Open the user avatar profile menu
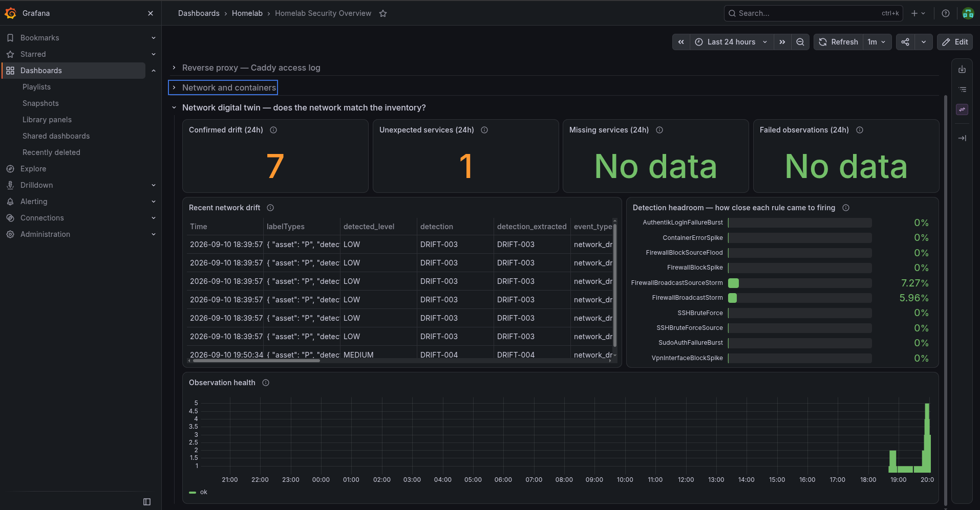Viewport: 980px width, 510px height. tap(968, 13)
